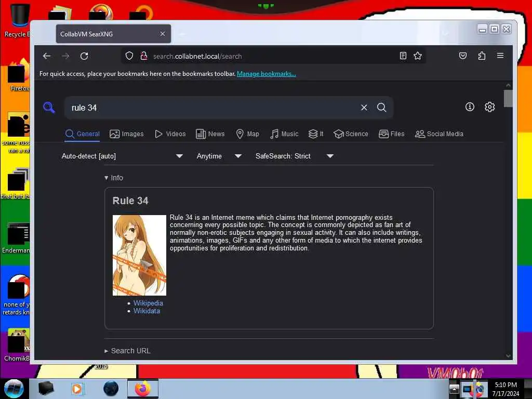
Task: Switch to the Images category
Action: click(127, 134)
